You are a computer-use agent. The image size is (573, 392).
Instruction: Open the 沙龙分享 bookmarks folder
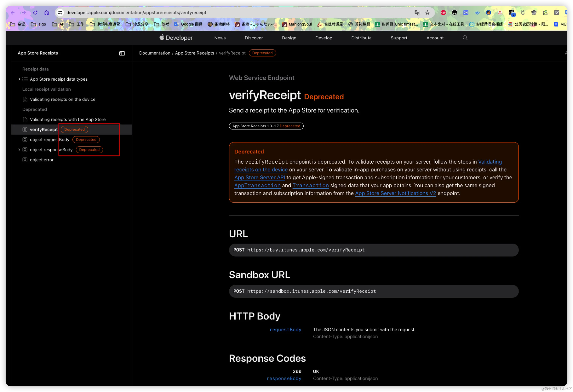[137, 24]
